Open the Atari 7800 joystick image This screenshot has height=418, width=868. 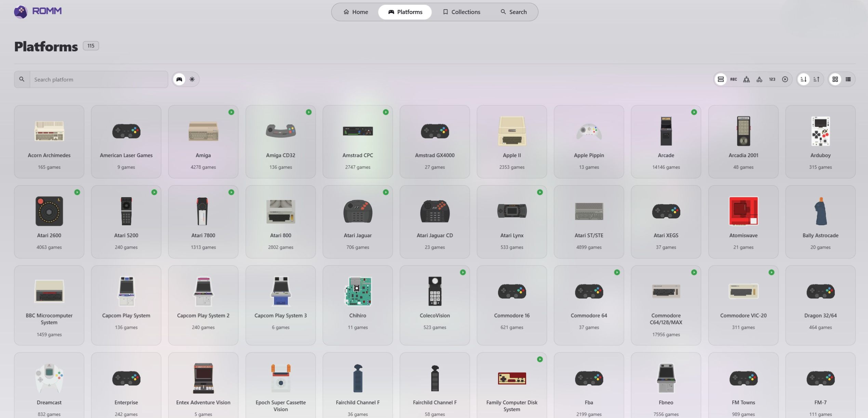click(x=203, y=211)
